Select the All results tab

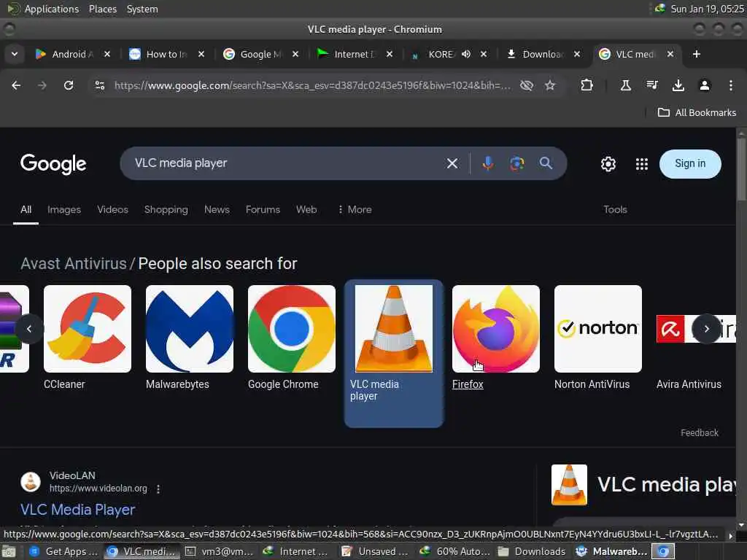[26, 209]
